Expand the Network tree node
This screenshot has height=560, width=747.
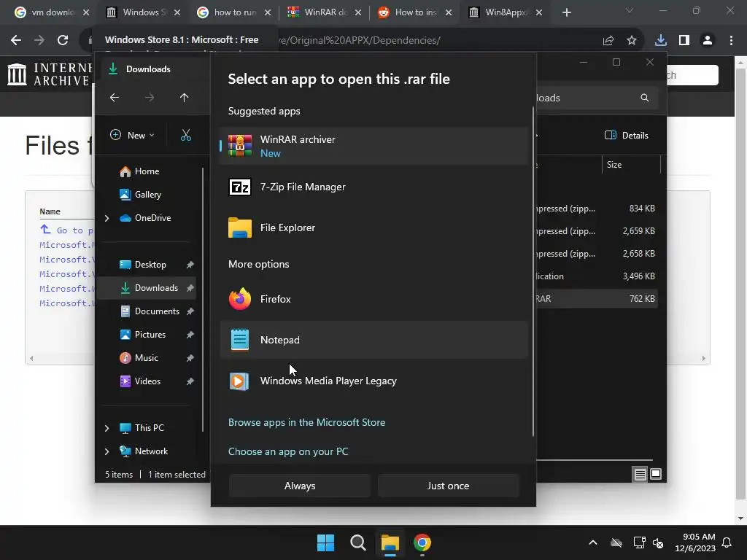pos(107,451)
